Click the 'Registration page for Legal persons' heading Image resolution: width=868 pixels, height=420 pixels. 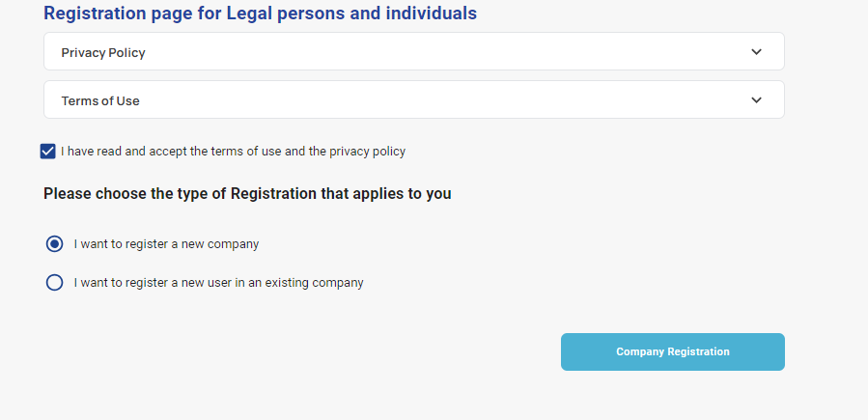coord(260,14)
